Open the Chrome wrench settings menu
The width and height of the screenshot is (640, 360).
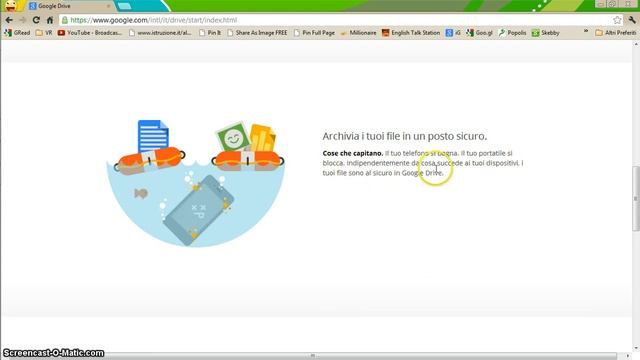coord(632,20)
